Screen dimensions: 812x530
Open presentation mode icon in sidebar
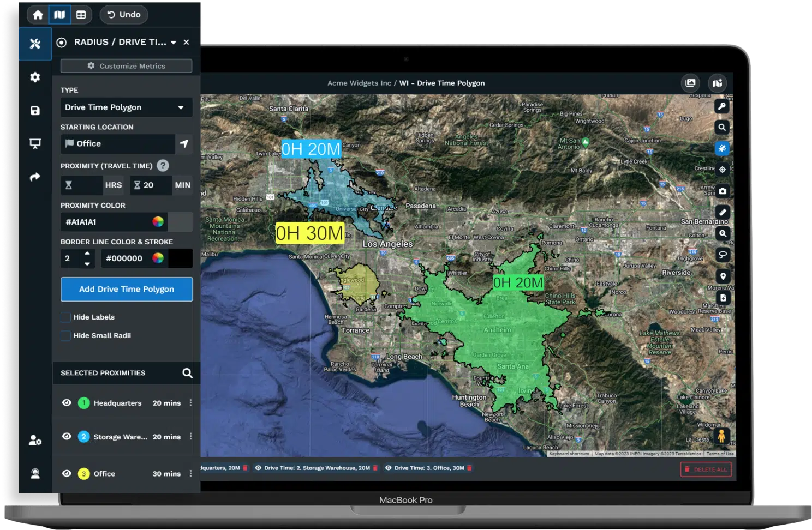click(35, 143)
